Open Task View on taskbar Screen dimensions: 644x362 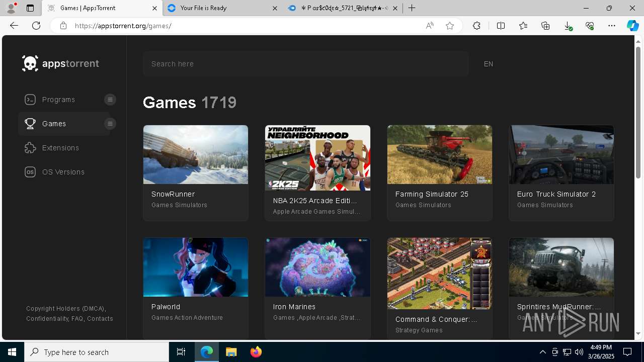pyautogui.click(x=181, y=352)
